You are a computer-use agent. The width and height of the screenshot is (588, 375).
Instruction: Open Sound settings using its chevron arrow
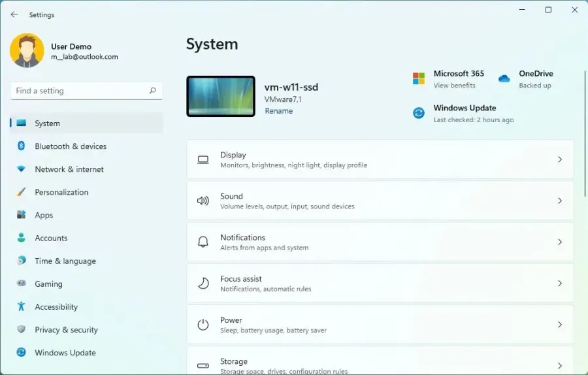pos(559,201)
